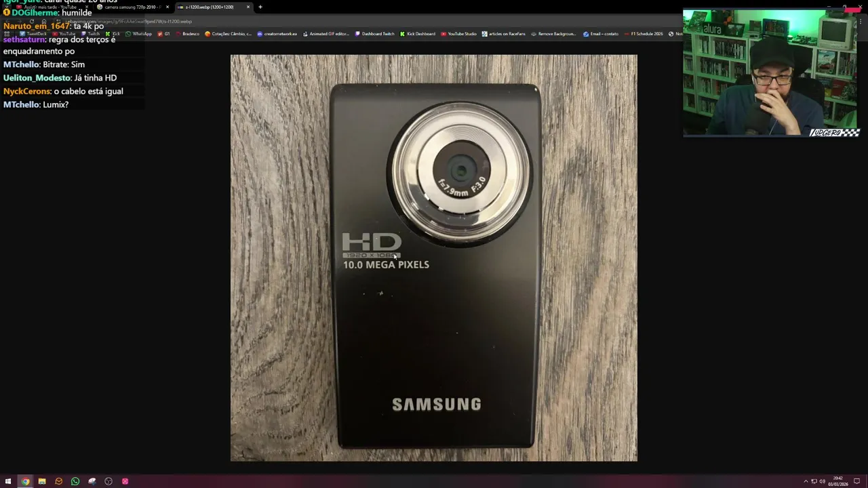Open the 'Animated GIF editor' bookmark

coord(325,34)
